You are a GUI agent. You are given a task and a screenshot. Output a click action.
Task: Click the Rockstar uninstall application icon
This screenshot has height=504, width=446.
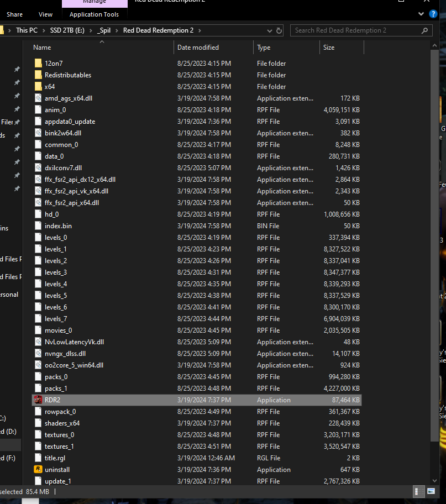click(x=38, y=470)
